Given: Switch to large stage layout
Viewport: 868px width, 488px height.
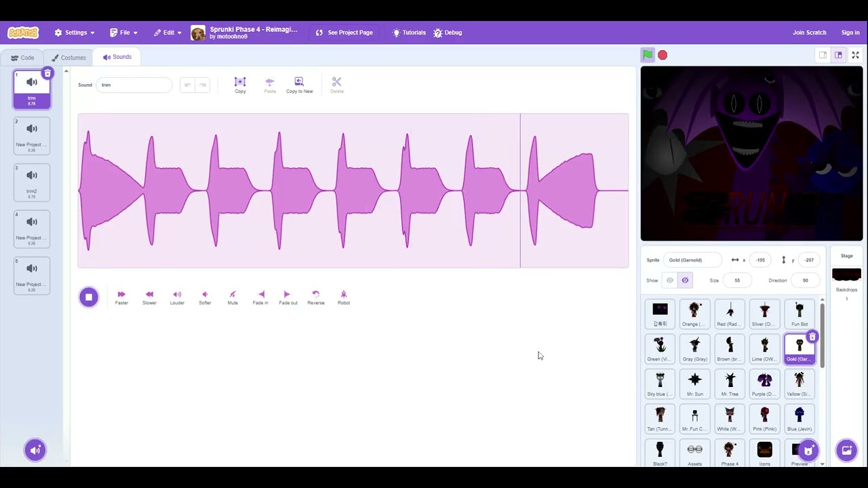Looking at the screenshot, I should (x=838, y=56).
